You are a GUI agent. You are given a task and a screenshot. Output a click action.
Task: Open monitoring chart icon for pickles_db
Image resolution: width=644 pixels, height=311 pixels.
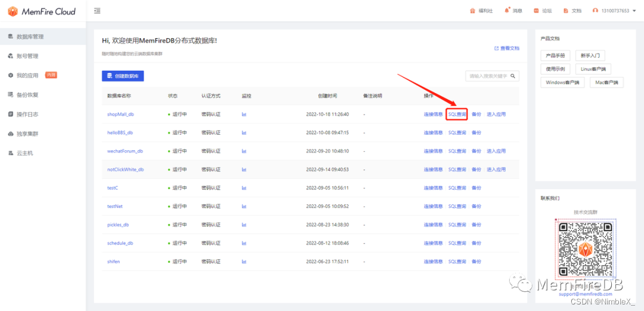244,225
